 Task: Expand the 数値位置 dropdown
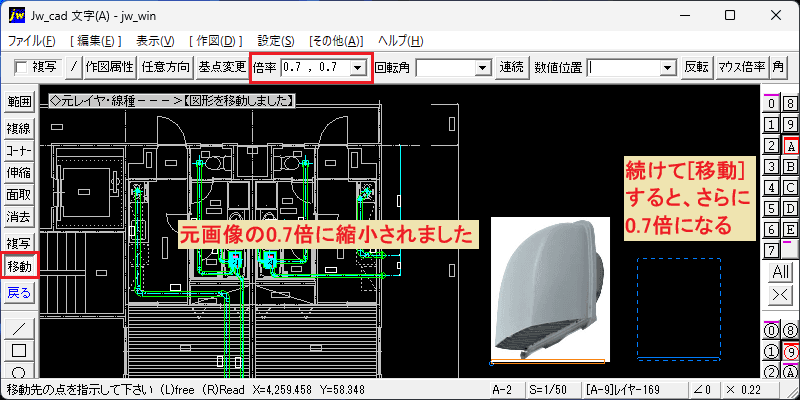[x=666, y=67]
